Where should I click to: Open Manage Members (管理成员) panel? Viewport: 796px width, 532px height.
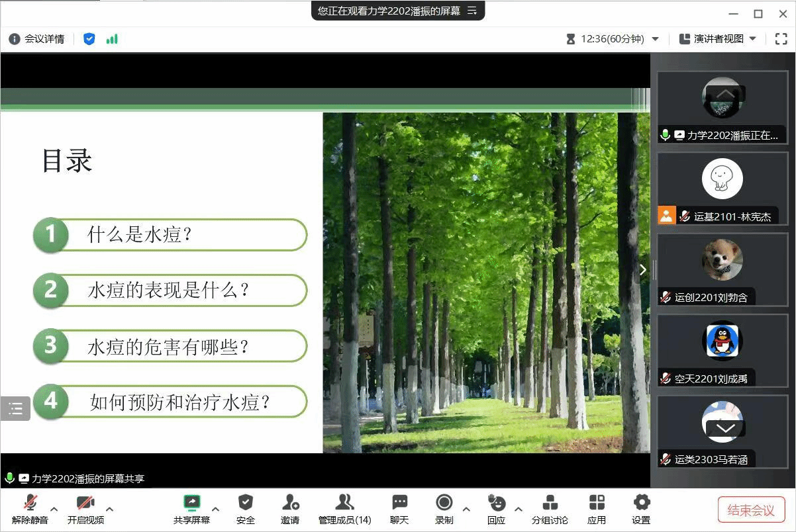(x=344, y=503)
